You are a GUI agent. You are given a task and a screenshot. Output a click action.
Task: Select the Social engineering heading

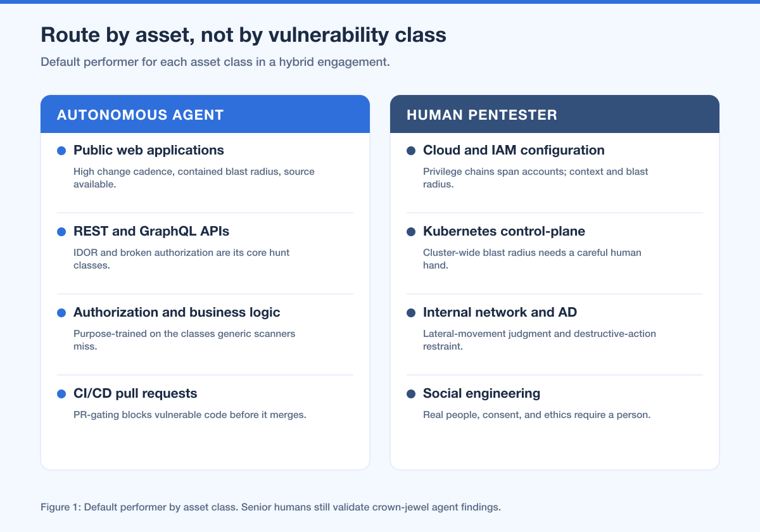point(481,393)
